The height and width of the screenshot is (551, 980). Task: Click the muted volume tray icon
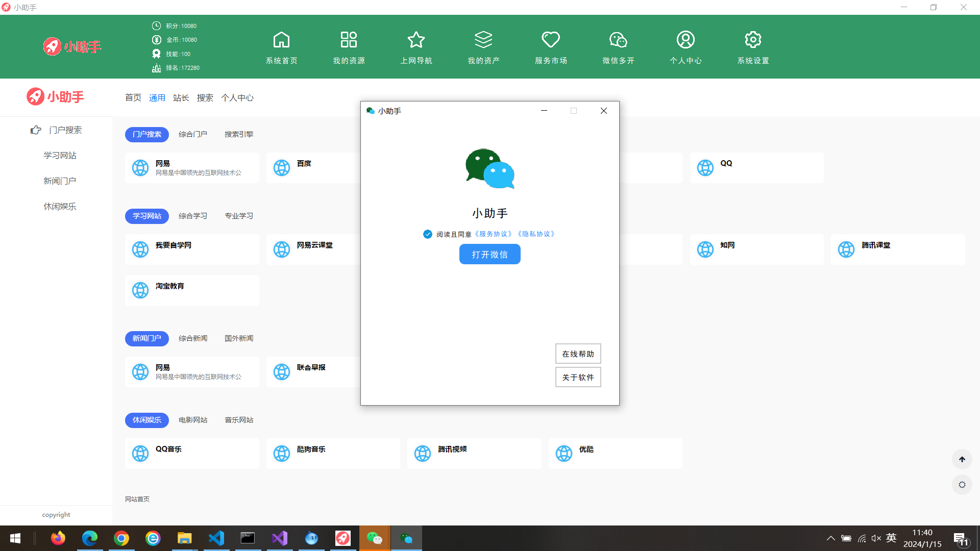[x=876, y=538]
